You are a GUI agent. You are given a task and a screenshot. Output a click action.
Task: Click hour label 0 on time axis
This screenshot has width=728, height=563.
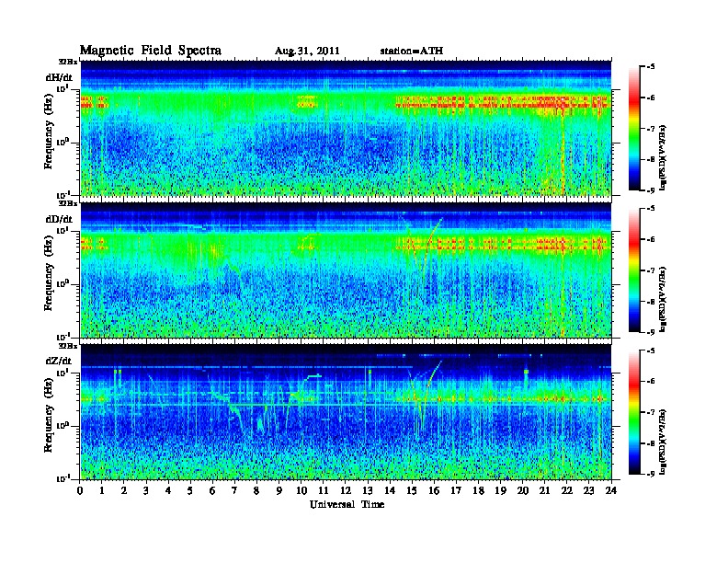pyautogui.click(x=80, y=490)
